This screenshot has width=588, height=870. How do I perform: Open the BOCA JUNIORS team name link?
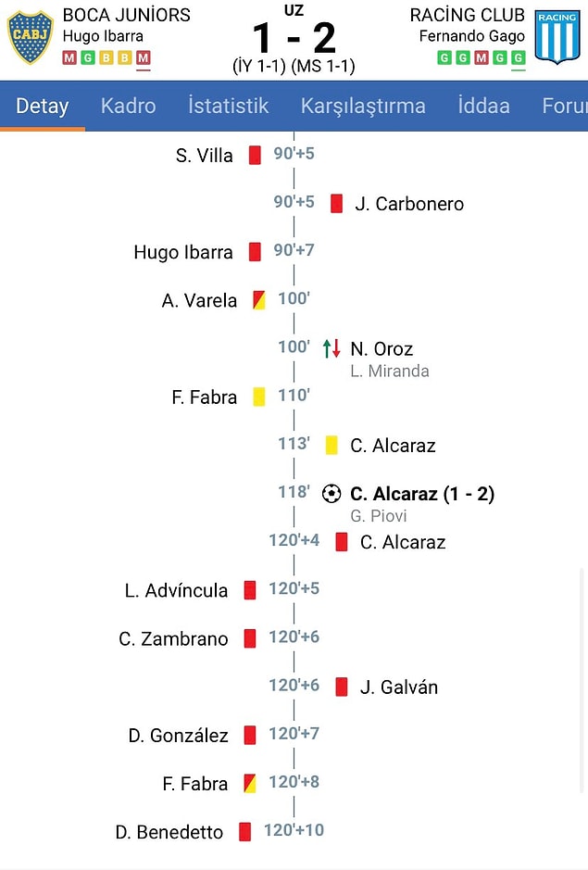click(127, 15)
